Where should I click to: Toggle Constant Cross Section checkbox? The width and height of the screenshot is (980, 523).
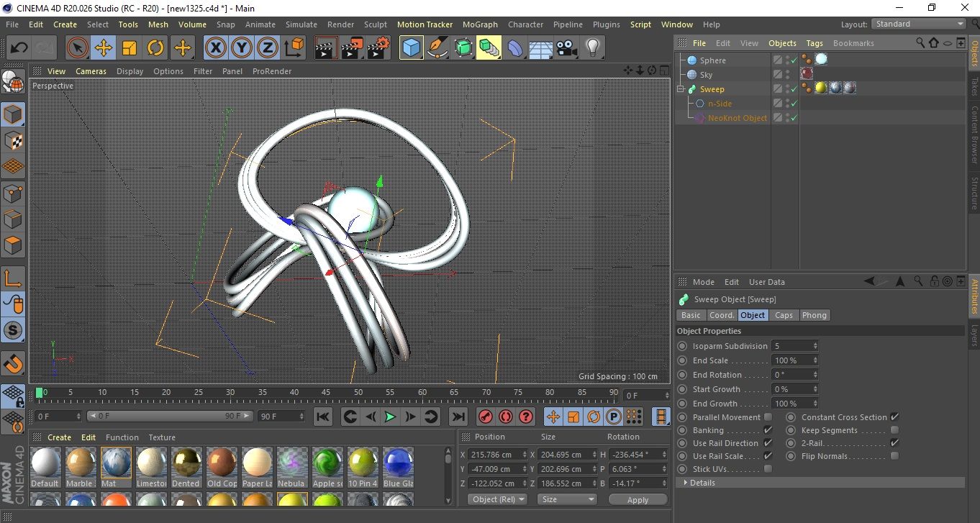[x=894, y=417]
